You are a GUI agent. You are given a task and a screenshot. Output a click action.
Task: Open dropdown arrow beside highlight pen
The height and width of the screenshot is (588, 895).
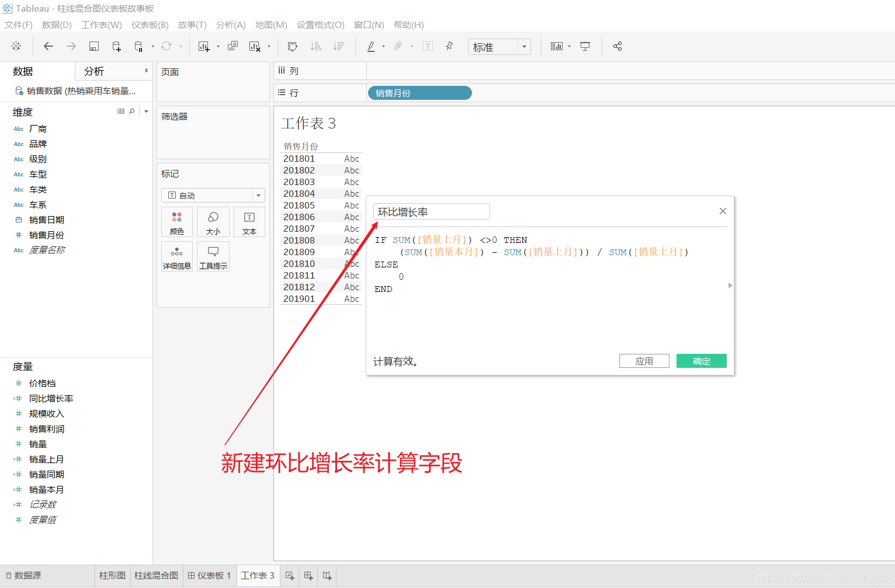point(383,47)
